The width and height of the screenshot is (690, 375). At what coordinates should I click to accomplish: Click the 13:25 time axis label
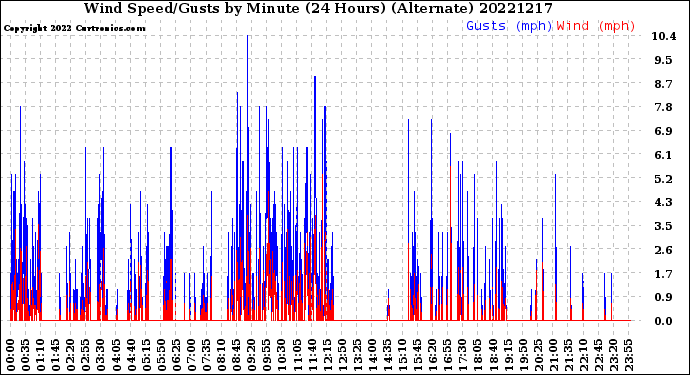tap(357, 355)
